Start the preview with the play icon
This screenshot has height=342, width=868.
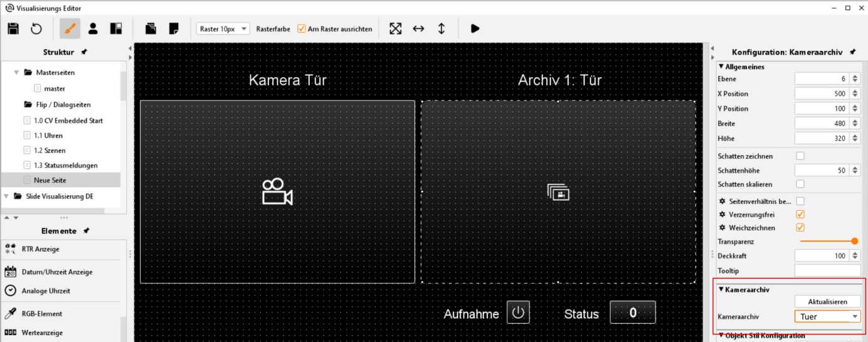click(475, 29)
